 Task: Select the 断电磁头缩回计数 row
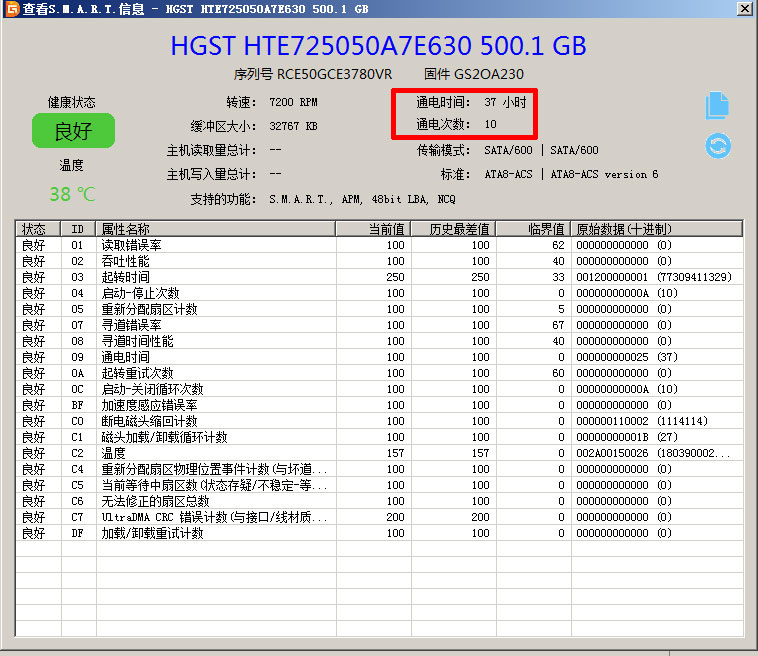pos(379,421)
